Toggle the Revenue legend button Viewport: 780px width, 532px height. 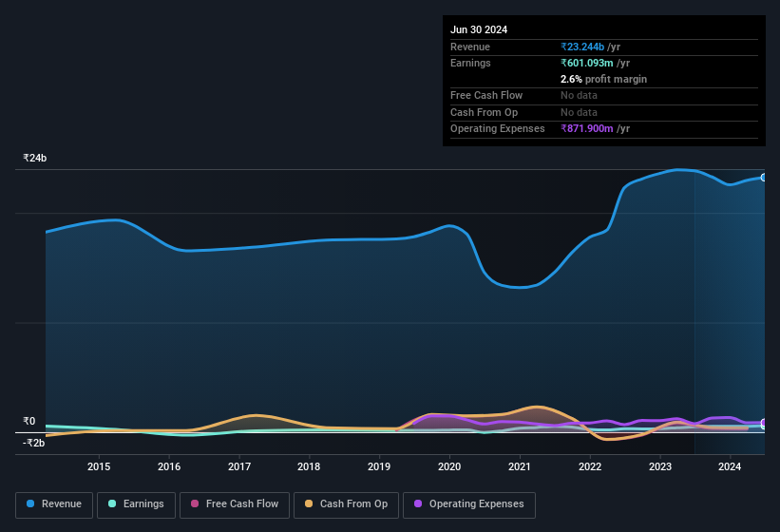click(x=54, y=504)
